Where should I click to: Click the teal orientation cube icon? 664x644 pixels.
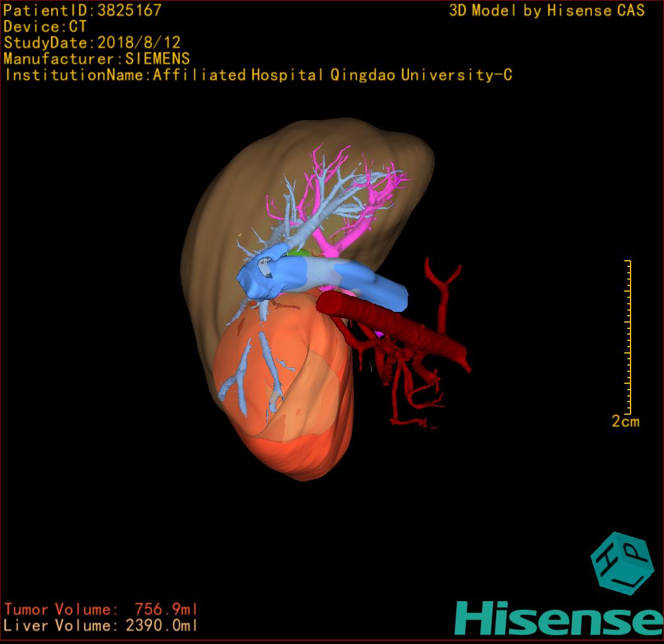tap(622, 563)
